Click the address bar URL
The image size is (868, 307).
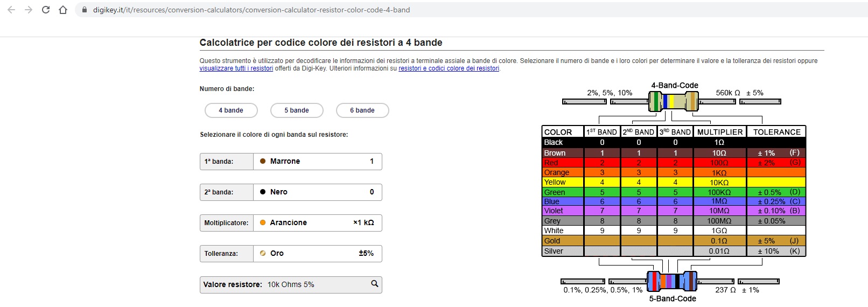(251, 10)
